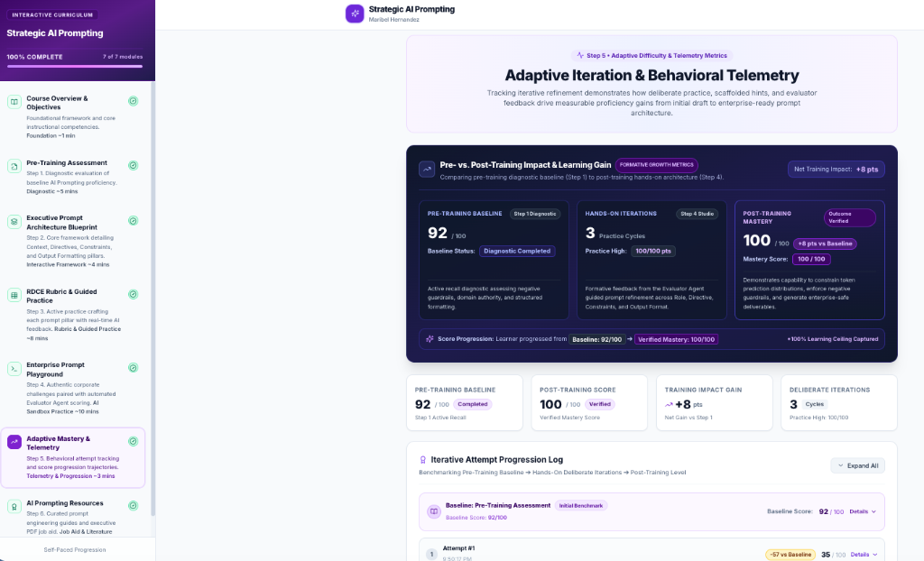Open RDCE Rubric & Guided Practice module
Viewport: 924px width, 561px height.
(73, 315)
